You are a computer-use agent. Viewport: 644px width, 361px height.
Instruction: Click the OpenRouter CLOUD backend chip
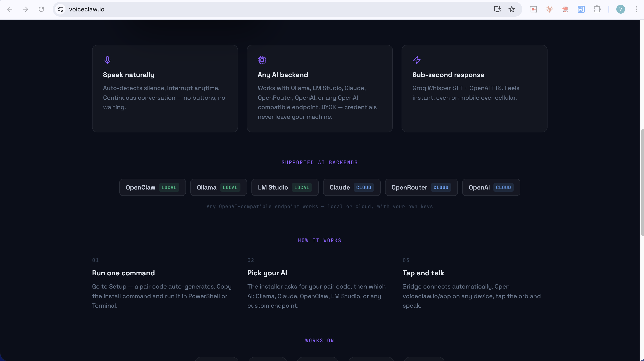tap(421, 187)
